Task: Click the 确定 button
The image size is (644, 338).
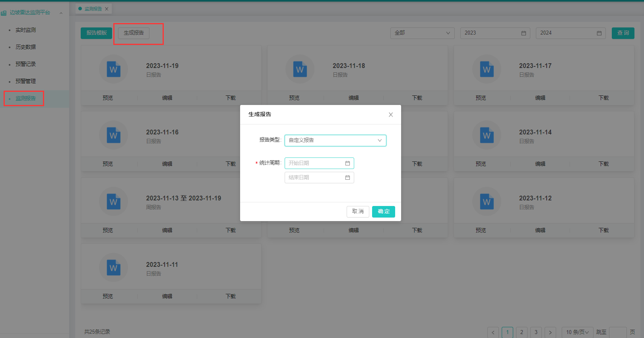Action: point(383,212)
